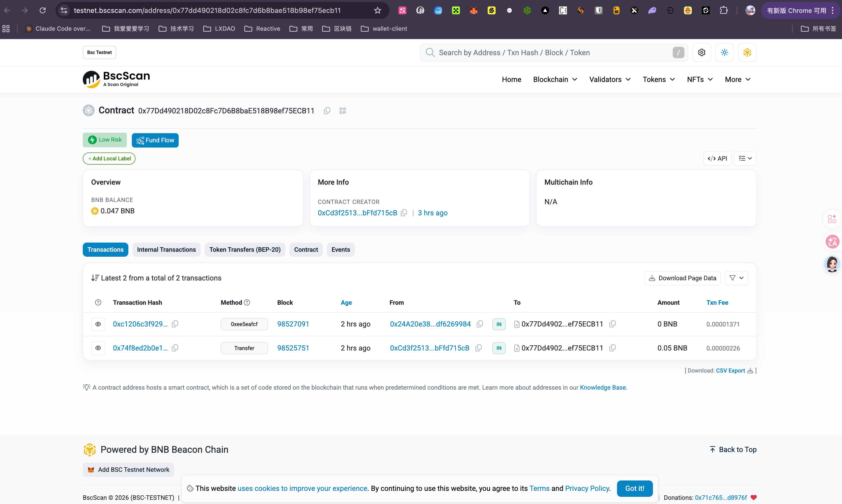
Task: Click the Fund Flow button
Action: (155, 140)
